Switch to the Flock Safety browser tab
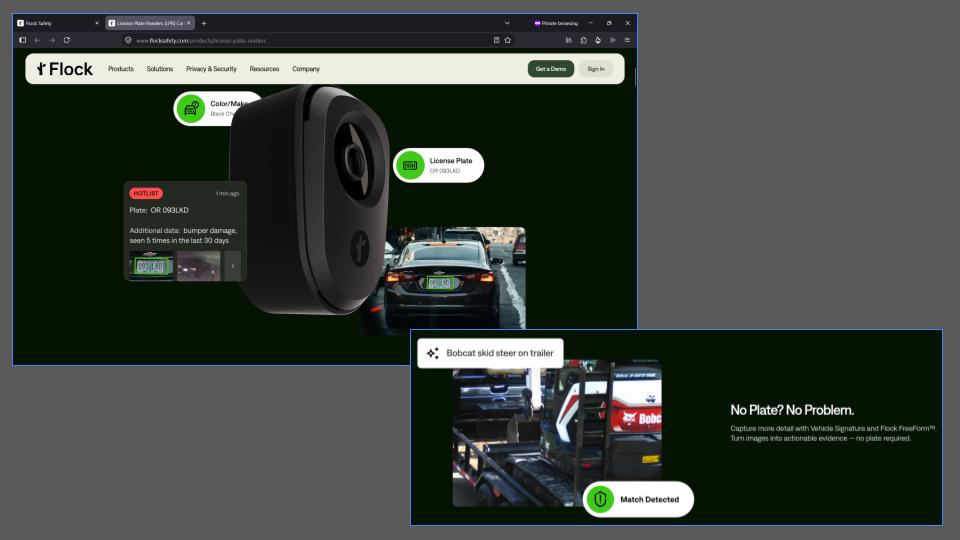 [58, 23]
